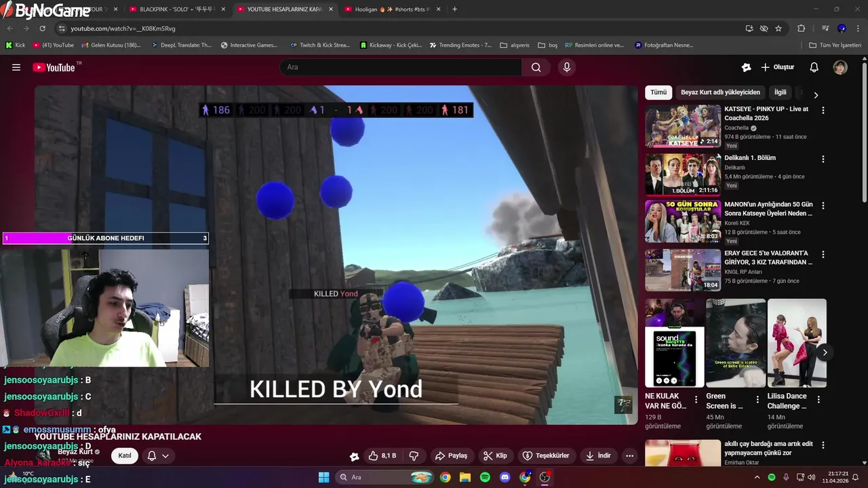Open the YouTube notifications bell

click(814, 67)
